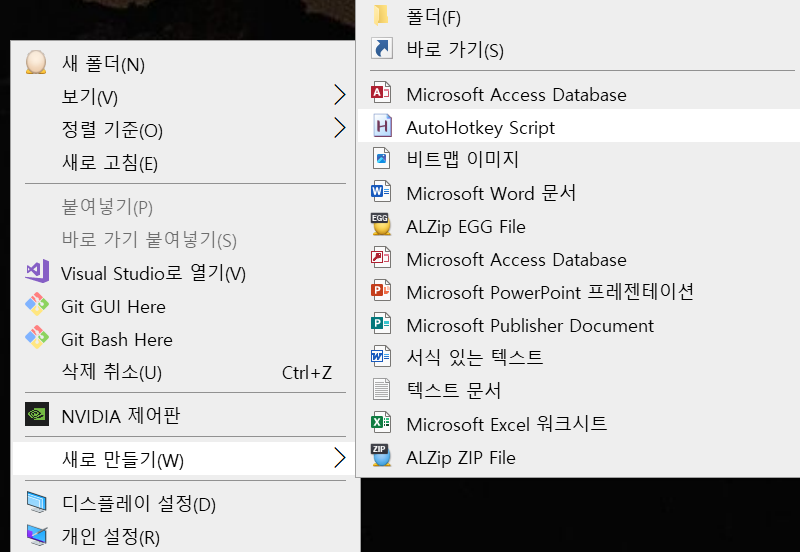Viewport: 800px width, 552px height.
Task: Click the 비트맵 이미지 file icon
Action: point(382,158)
